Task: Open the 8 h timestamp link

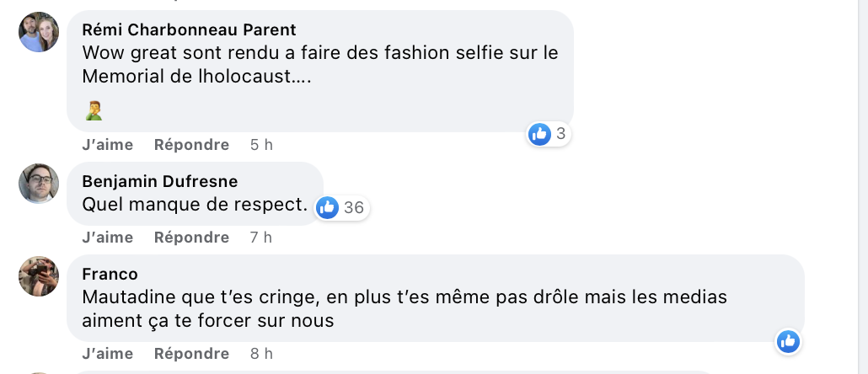Action: (261, 354)
